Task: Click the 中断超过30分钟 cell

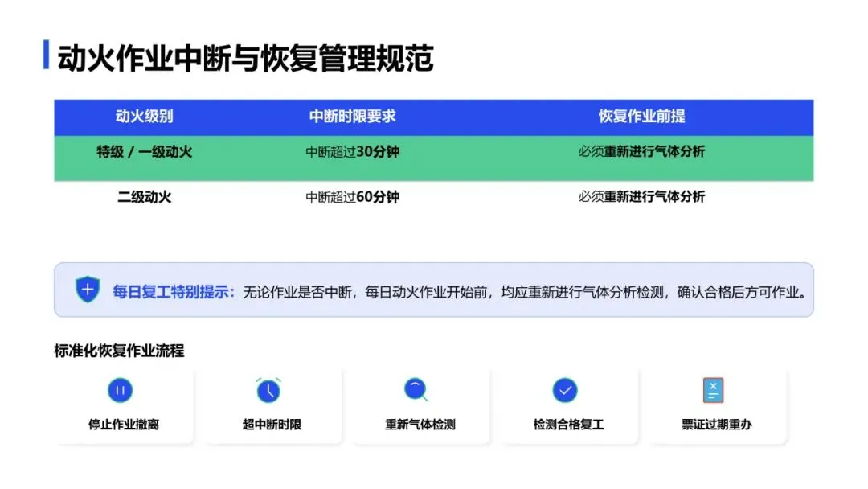Action: click(353, 152)
